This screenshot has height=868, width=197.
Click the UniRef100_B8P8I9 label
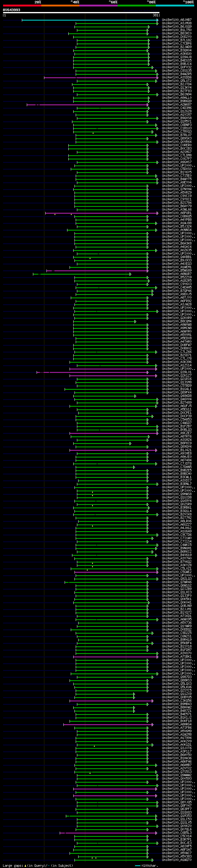tap(177, 443)
